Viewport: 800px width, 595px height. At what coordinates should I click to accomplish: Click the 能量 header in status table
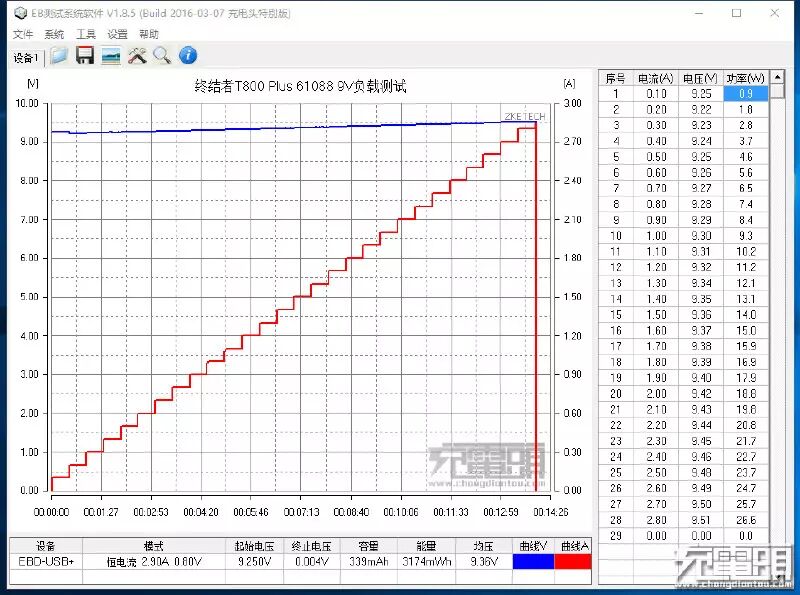point(426,546)
